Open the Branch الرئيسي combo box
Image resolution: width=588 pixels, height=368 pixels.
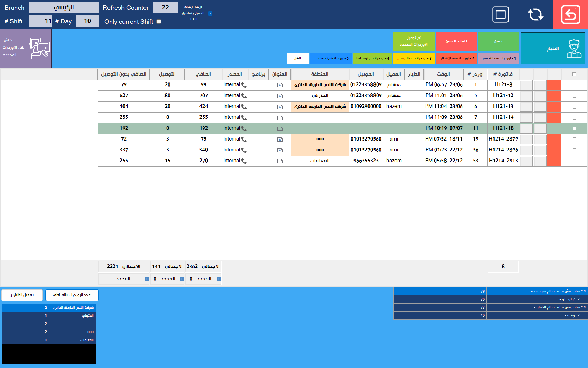point(64,7)
